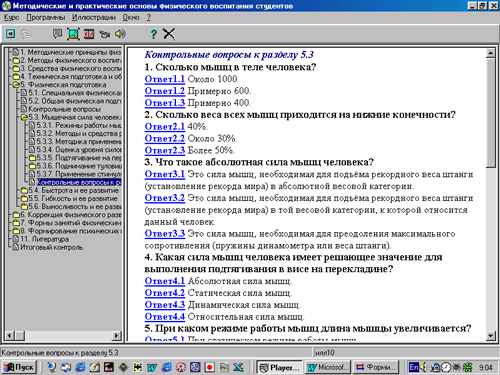Switch to the Формы taskbar button
500x375 pixels.
(377, 367)
